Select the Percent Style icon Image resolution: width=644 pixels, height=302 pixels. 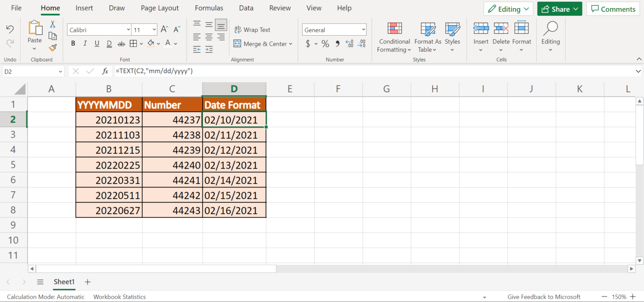[x=325, y=43]
